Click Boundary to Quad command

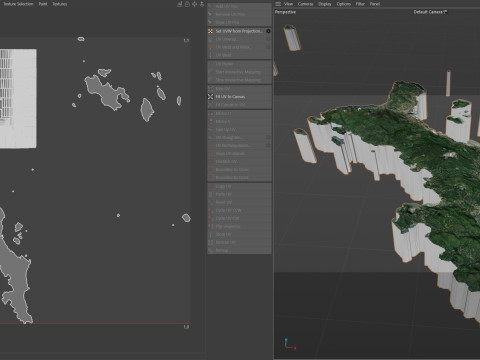[239, 177]
